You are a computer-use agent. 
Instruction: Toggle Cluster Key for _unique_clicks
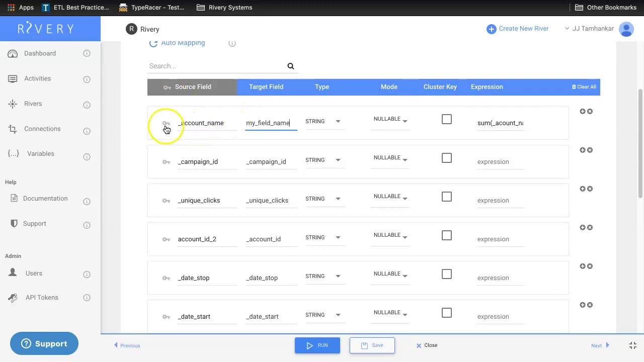[x=447, y=197]
